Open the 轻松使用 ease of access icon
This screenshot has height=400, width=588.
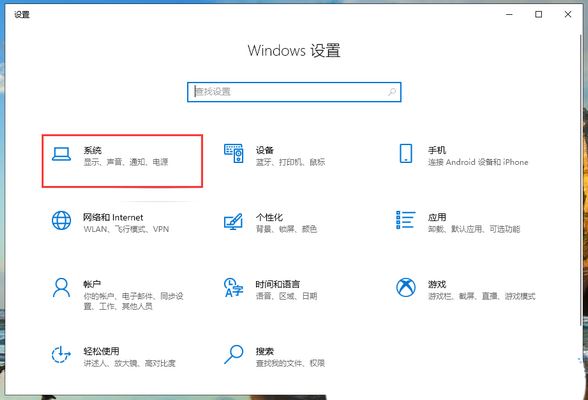(61, 354)
